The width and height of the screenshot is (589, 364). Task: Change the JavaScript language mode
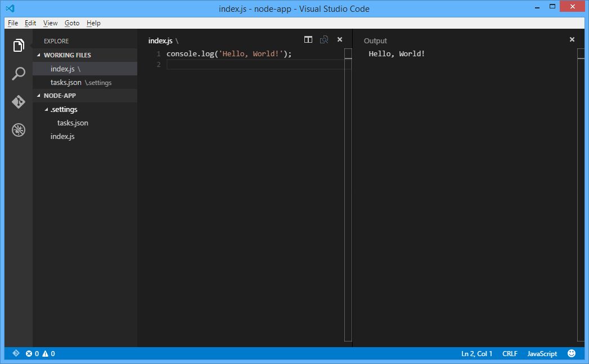[542, 353]
